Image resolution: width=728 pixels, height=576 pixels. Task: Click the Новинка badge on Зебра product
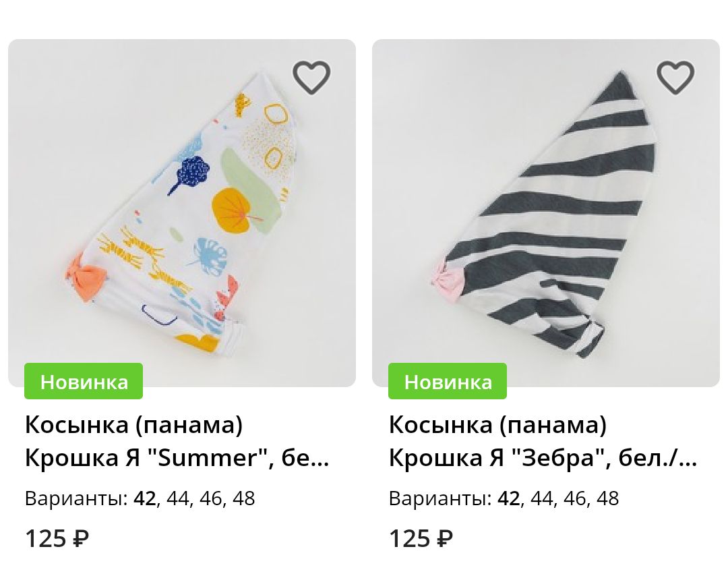[x=448, y=381]
